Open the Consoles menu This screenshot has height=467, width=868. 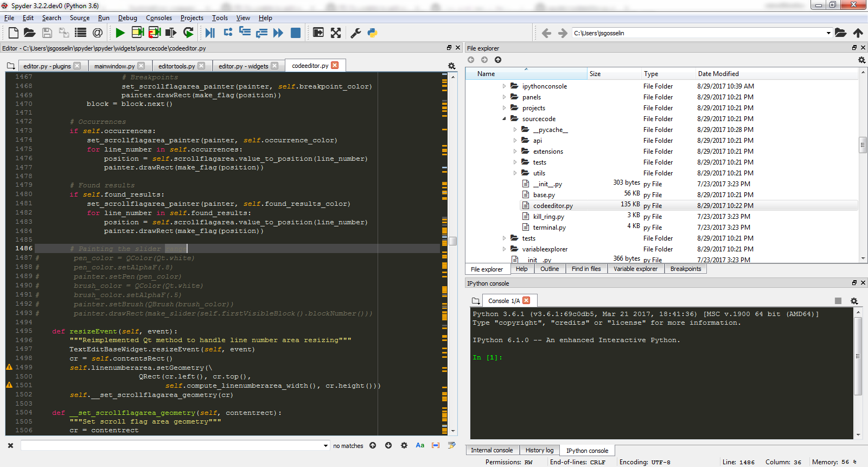click(158, 18)
